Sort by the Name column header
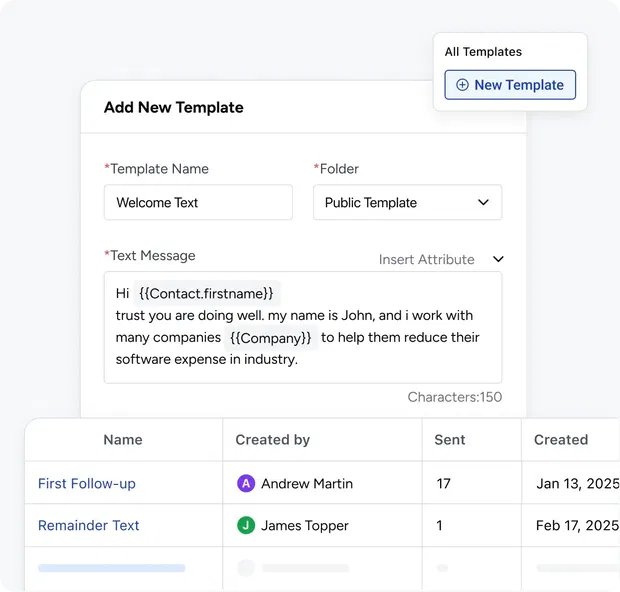The height and width of the screenshot is (592, 620). coord(123,439)
